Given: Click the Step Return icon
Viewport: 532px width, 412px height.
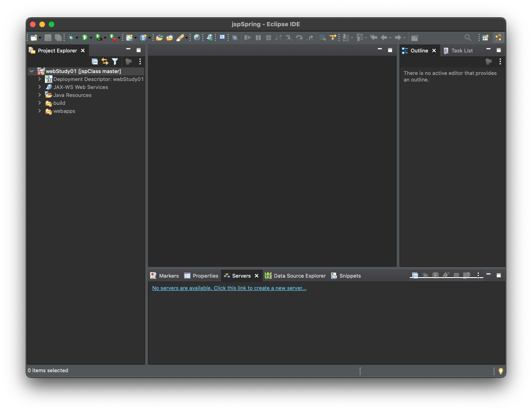Looking at the screenshot, I should pyautogui.click(x=310, y=37).
